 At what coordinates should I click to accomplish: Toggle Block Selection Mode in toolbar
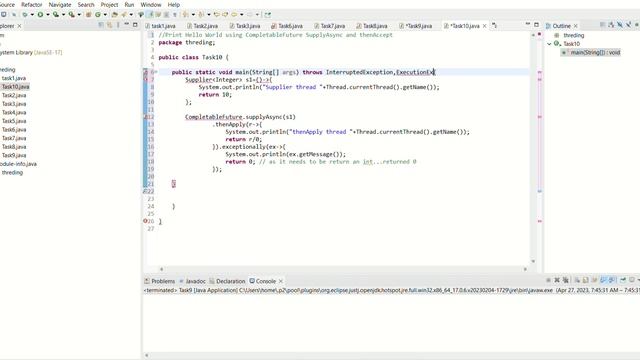pos(166,15)
